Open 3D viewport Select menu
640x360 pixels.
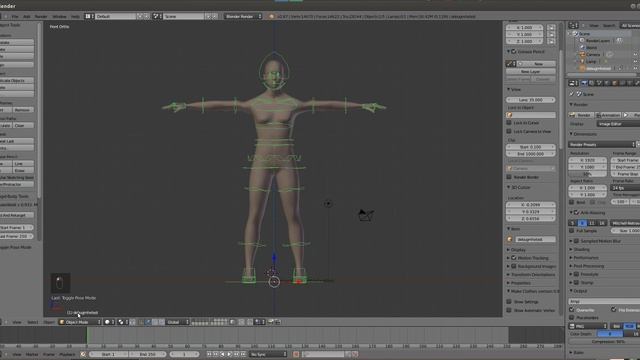pyautogui.click(x=33, y=322)
